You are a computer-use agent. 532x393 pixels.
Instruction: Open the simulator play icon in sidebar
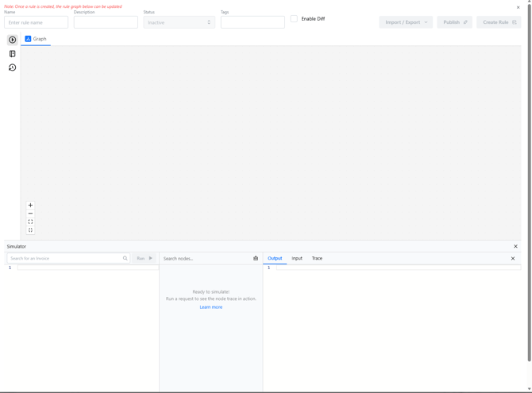[12, 40]
